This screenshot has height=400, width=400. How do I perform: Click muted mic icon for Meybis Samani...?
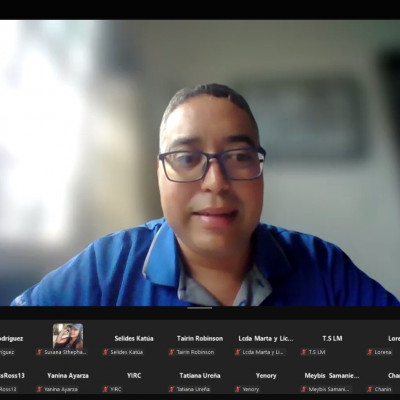(304, 389)
